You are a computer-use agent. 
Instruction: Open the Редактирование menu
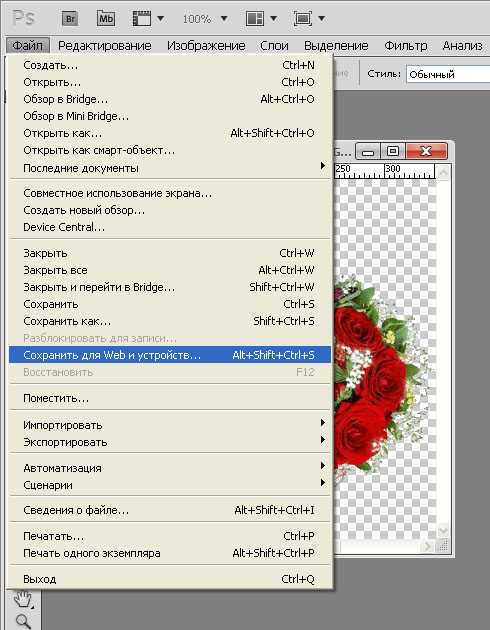[x=104, y=45]
